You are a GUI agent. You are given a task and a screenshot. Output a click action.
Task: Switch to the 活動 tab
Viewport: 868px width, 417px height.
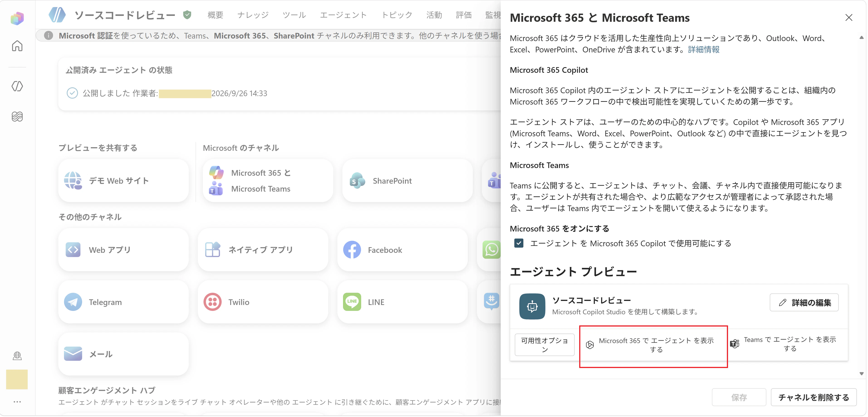click(x=434, y=15)
